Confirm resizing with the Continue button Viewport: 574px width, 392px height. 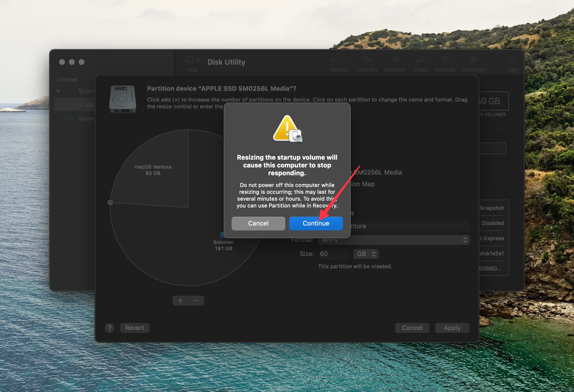pos(316,223)
